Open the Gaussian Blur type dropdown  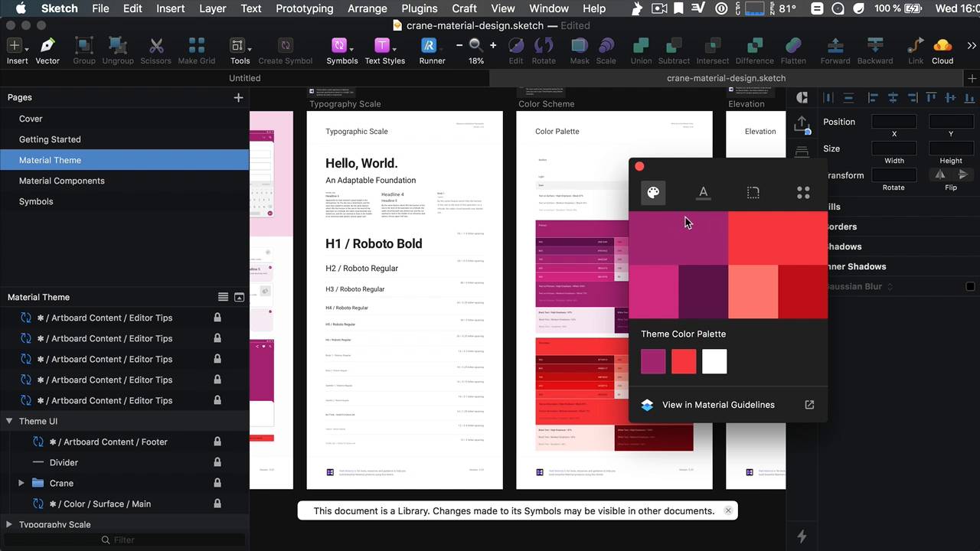[x=890, y=286]
